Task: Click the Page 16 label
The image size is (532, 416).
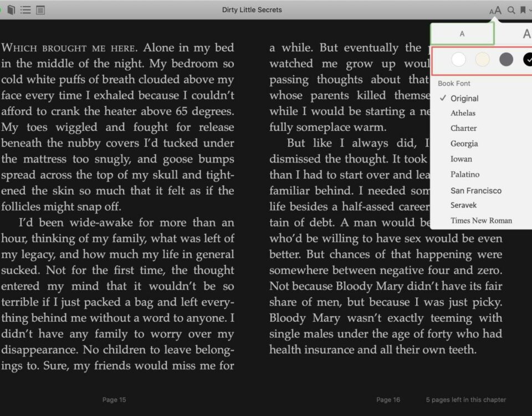Action: (388, 400)
